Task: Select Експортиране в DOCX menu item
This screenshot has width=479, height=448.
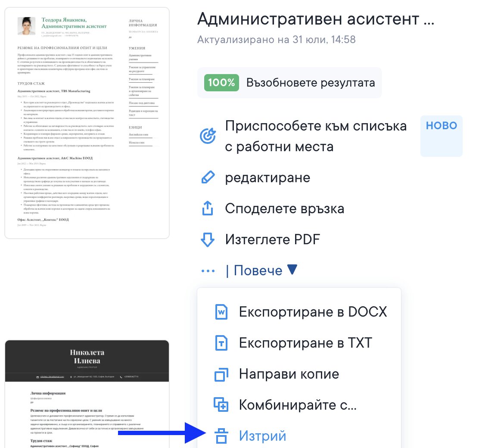Action: click(313, 311)
